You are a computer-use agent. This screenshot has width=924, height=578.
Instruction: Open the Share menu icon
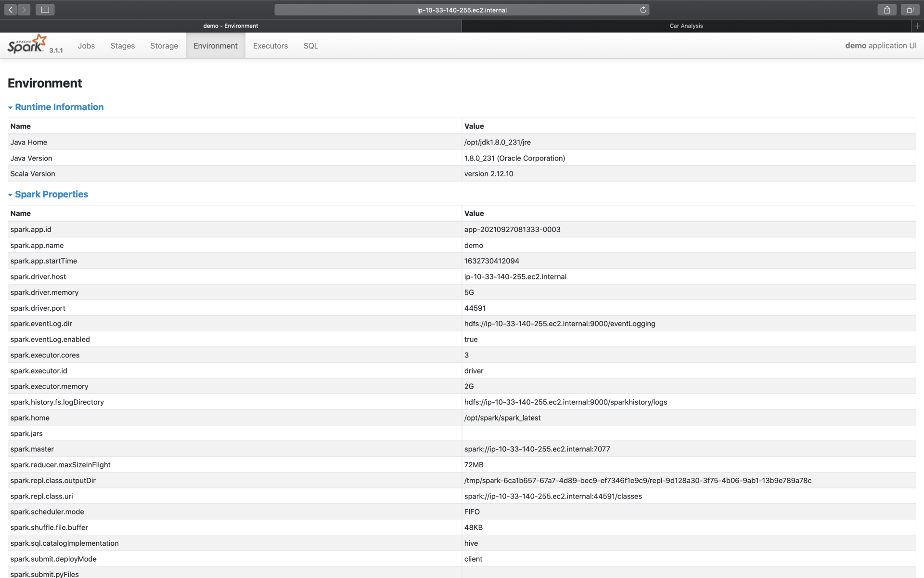pyautogui.click(x=887, y=10)
